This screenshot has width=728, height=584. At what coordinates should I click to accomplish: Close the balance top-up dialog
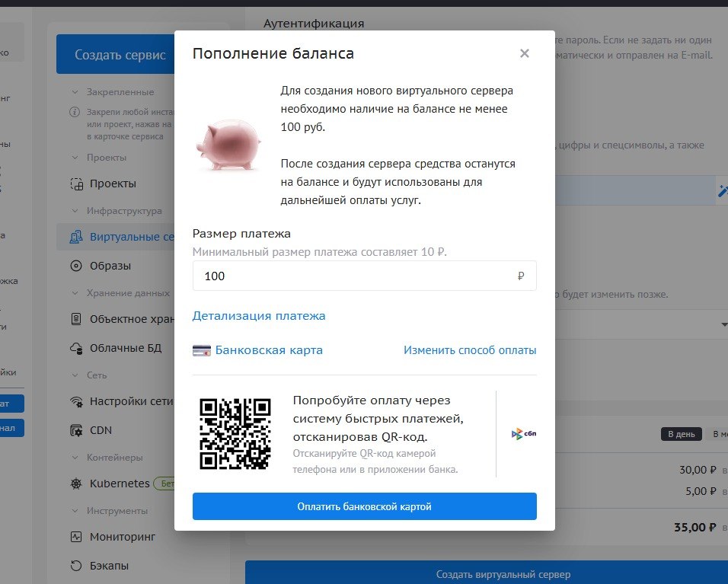tap(524, 53)
